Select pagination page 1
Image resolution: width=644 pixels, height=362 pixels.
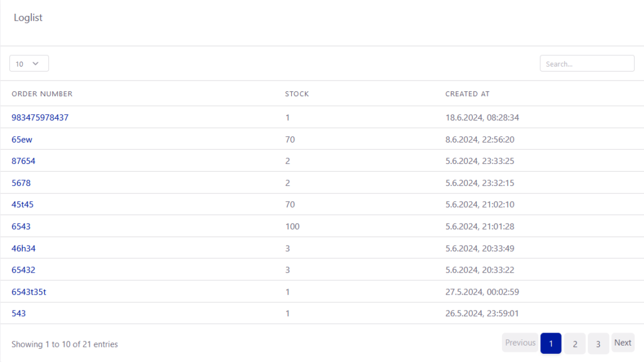coord(551,344)
